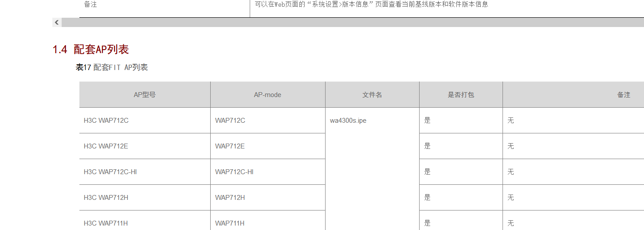
Task: Click the 文件名 column header
Action: [x=372, y=95]
